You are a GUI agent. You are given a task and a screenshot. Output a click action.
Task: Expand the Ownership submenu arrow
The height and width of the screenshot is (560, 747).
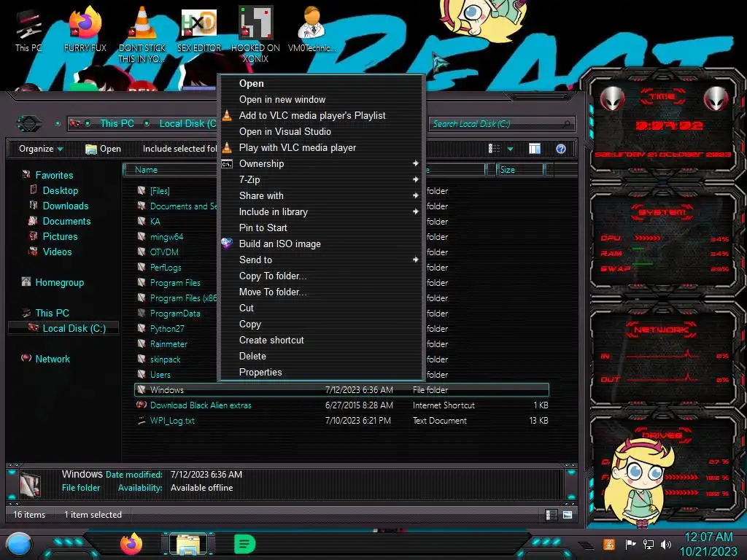point(415,163)
